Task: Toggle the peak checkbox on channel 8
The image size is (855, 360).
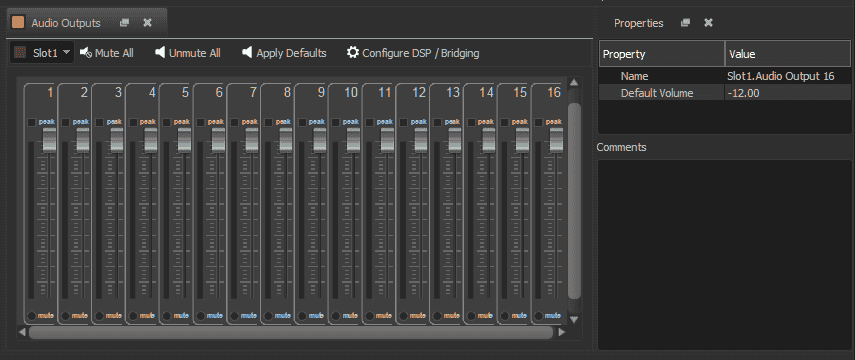Action: (269, 122)
